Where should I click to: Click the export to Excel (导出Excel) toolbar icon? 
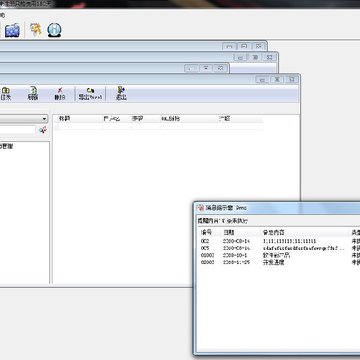click(x=90, y=93)
